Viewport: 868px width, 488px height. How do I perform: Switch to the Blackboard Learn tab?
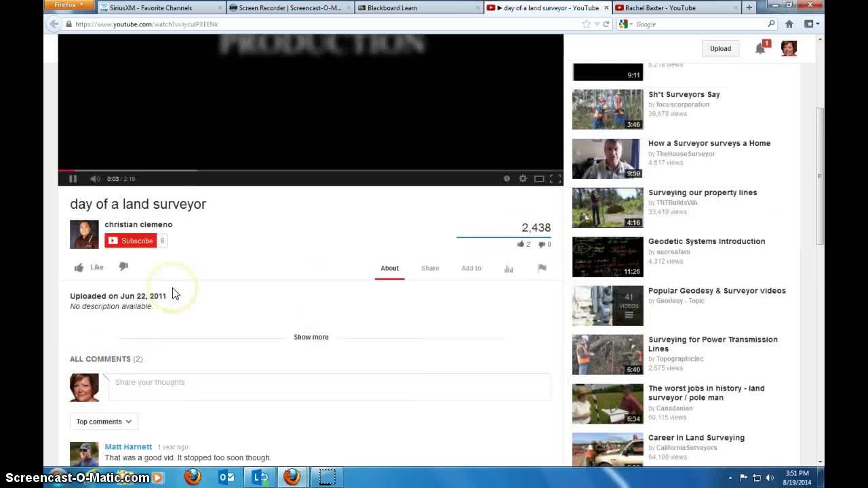(418, 7)
